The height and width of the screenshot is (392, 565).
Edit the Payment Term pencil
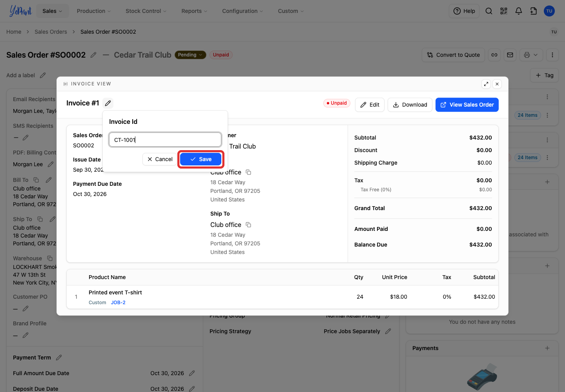[x=59, y=358]
